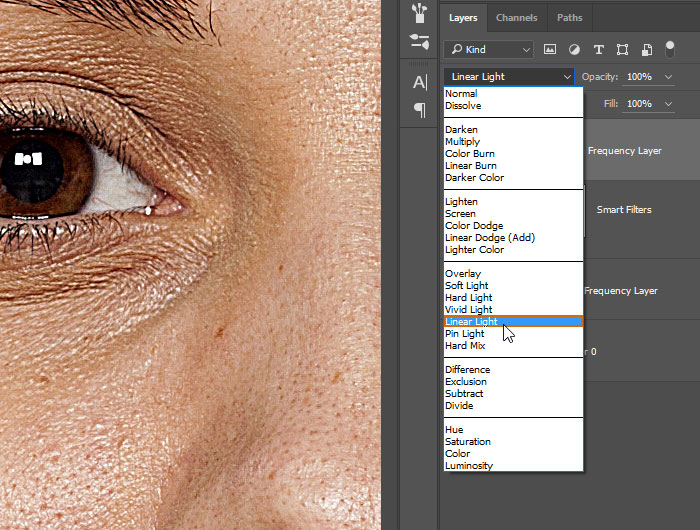Pick Luminosity blend mode option
Viewport: 700px width, 530px height.
469,465
